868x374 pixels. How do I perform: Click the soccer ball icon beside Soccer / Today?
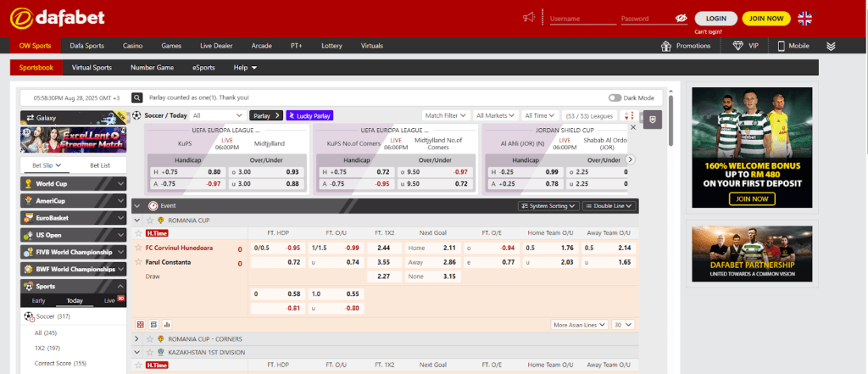[x=136, y=115]
